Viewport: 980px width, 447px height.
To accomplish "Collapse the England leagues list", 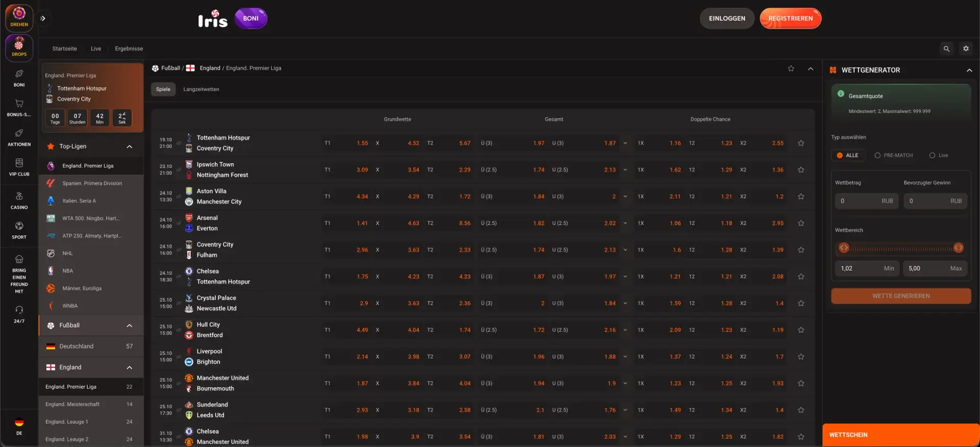I will (130, 368).
